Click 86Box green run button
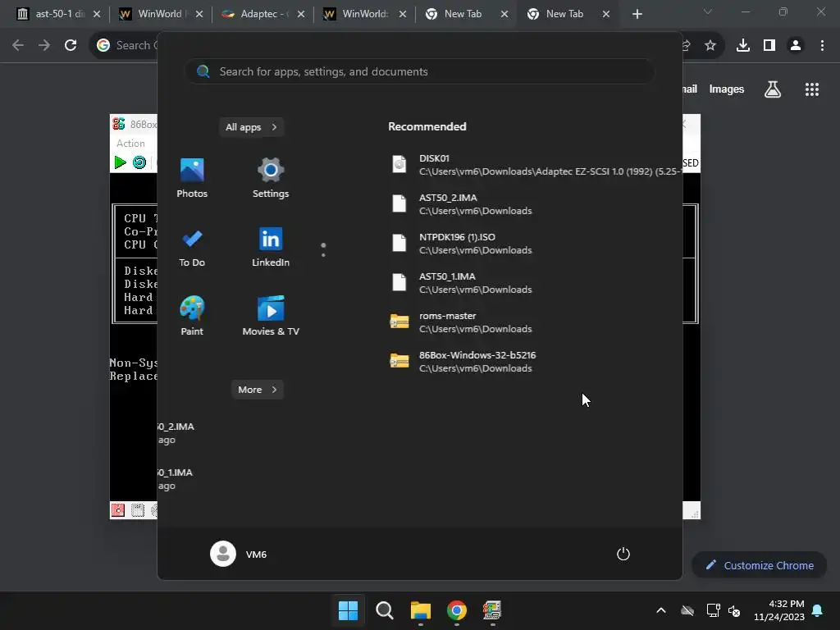Image resolution: width=840 pixels, height=630 pixels. click(120, 162)
